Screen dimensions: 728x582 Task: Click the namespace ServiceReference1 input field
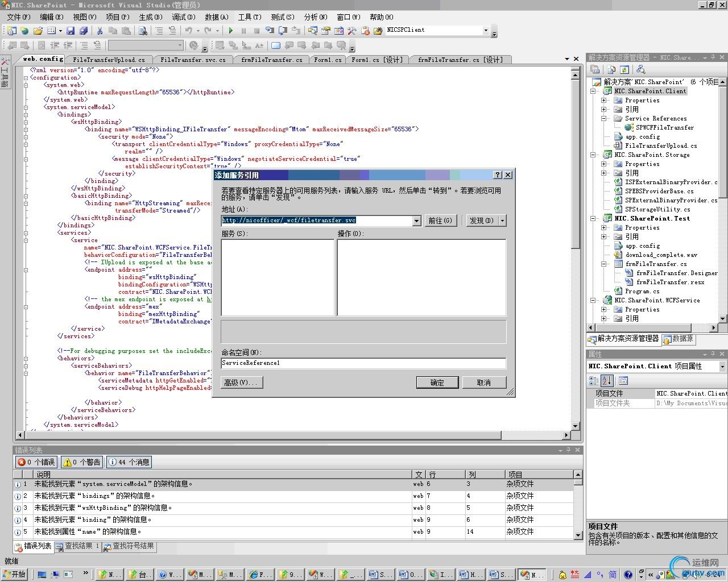(363, 363)
